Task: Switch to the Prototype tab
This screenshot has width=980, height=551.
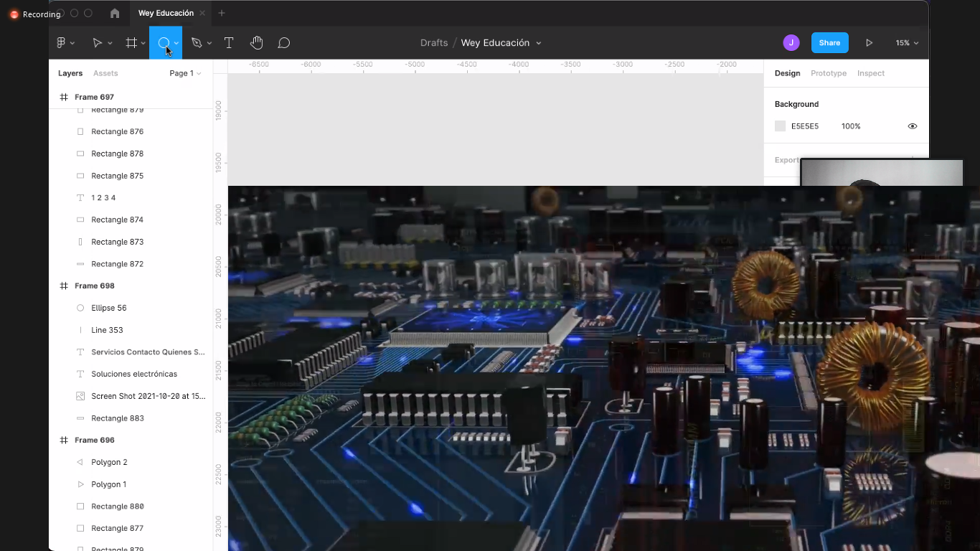Action: point(829,73)
